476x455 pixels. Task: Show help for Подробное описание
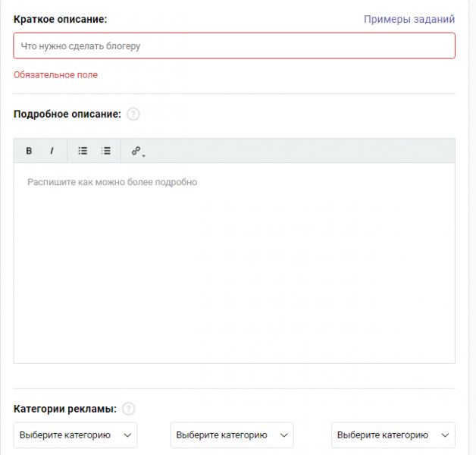[x=133, y=115]
